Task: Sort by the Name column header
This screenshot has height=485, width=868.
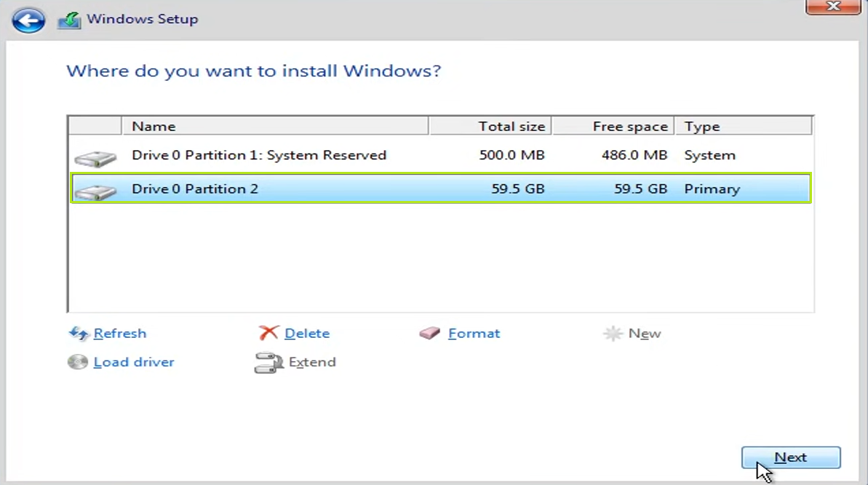Action: pyautogui.click(x=275, y=126)
